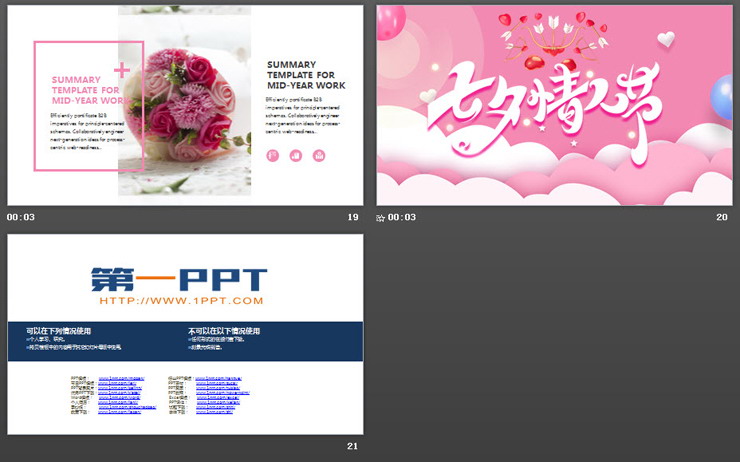Click the third pink circle icon on slide 19

(319, 155)
